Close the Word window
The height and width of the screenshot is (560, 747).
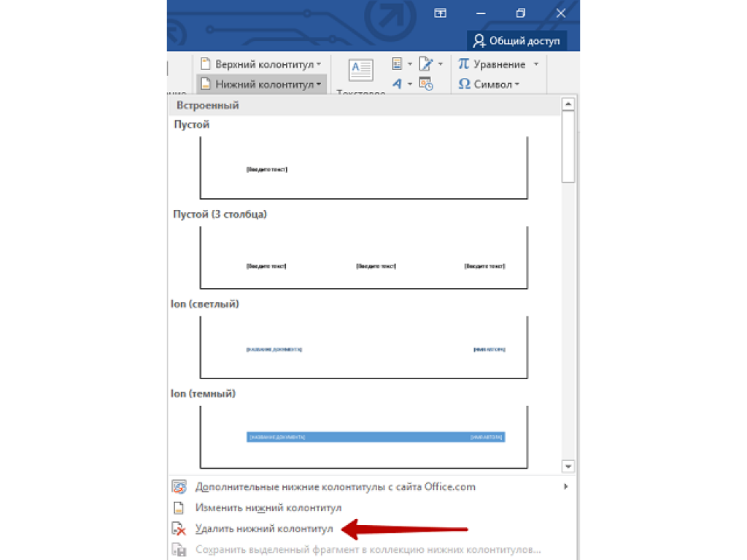(561, 13)
